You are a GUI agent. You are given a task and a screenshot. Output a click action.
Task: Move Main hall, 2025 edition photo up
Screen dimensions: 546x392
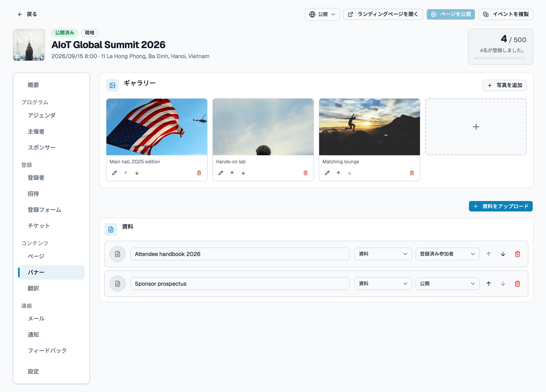(x=126, y=173)
